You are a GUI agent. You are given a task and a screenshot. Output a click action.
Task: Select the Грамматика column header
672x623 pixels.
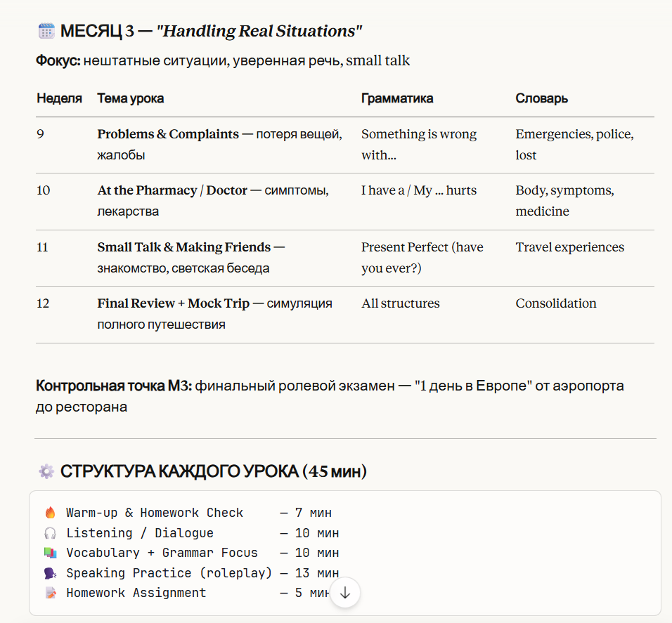397,98
